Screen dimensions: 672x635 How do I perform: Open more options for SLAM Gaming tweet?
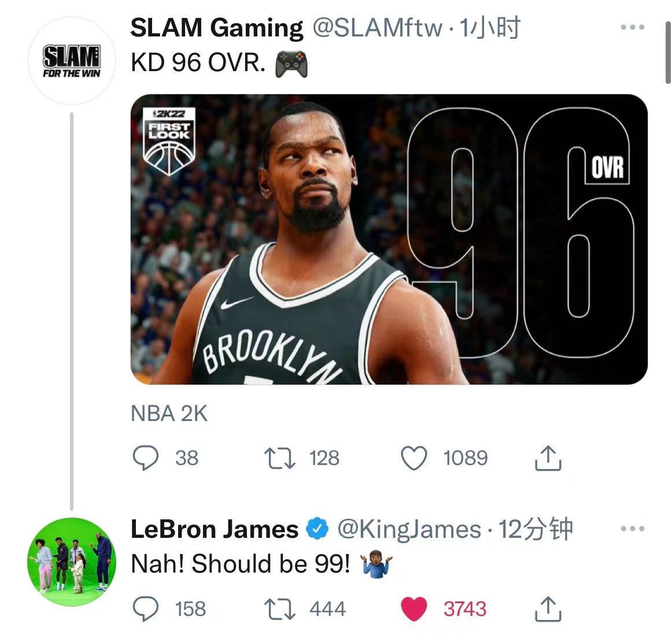tap(633, 27)
